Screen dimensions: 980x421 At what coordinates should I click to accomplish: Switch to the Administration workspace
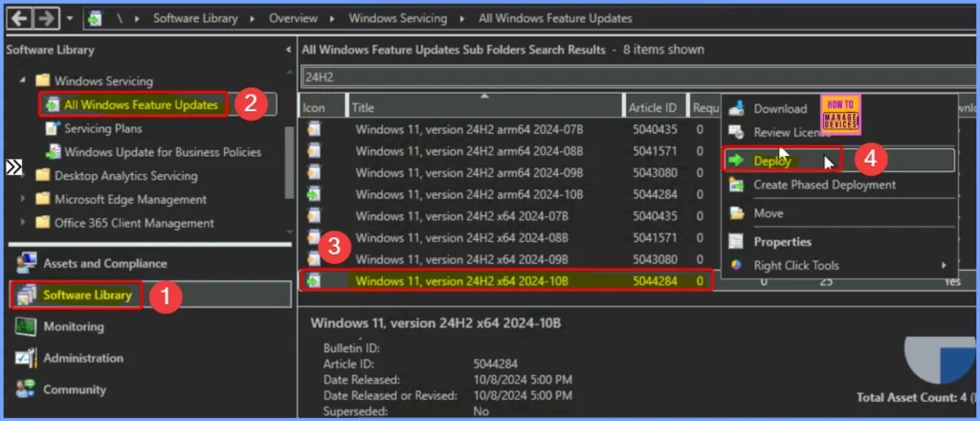pyautogui.click(x=83, y=358)
